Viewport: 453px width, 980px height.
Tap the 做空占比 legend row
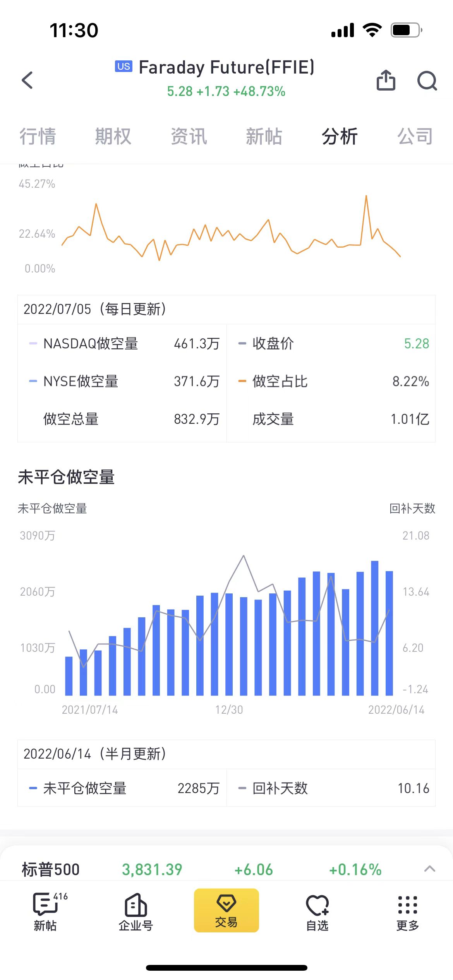coord(331,381)
